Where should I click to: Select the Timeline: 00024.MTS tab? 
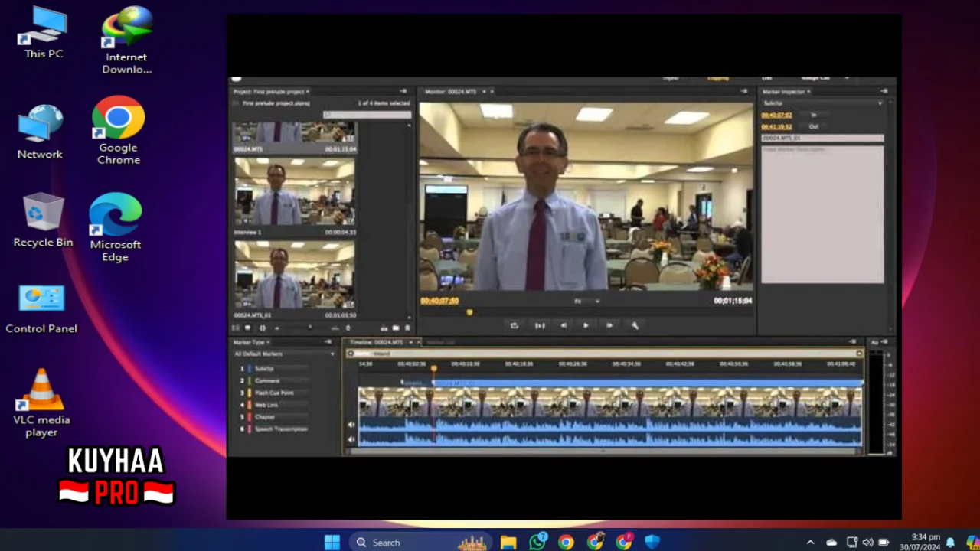coord(377,342)
